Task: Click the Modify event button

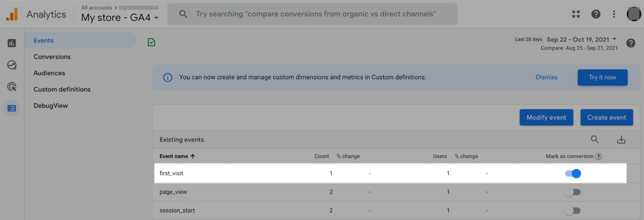Action: 546,117
